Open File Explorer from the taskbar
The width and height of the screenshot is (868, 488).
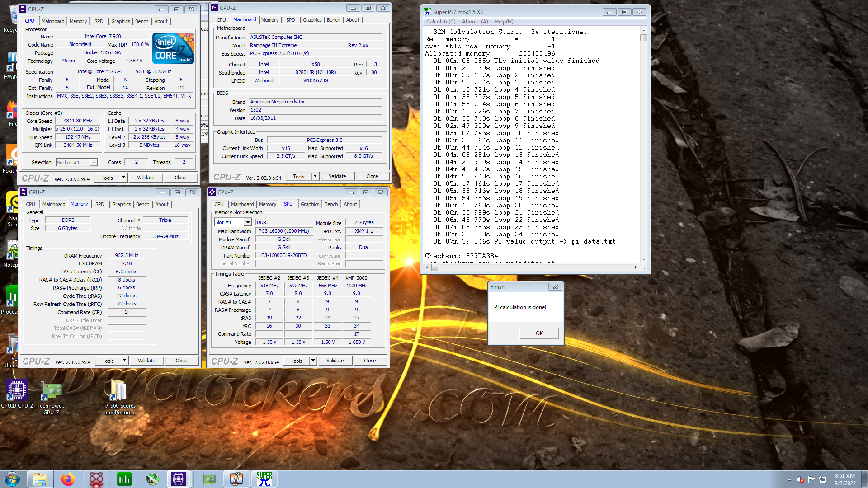click(40, 479)
